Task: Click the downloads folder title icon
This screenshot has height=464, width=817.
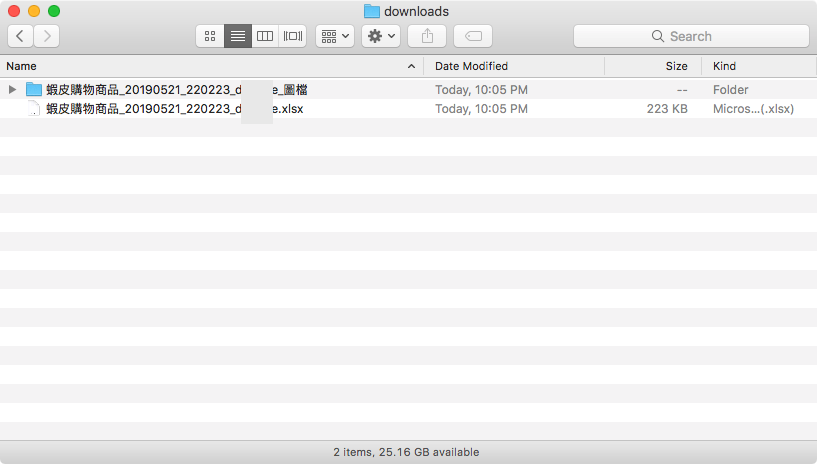Action: coord(371,11)
